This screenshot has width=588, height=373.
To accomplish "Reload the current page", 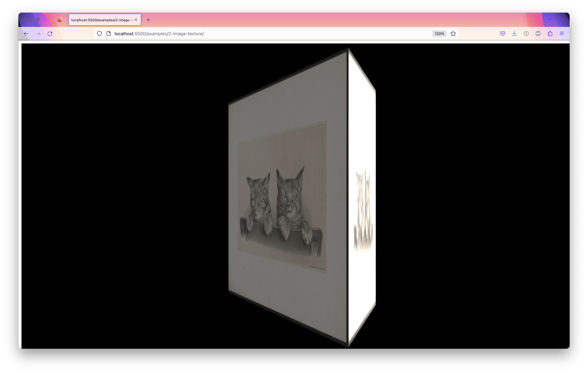I will (x=50, y=34).
